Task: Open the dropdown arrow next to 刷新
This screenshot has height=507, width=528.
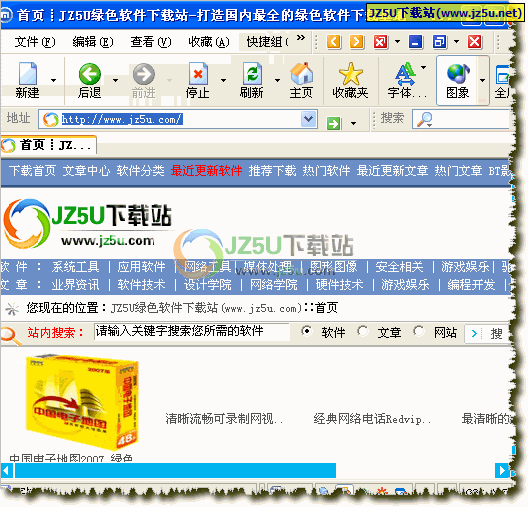Action: pyautogui.click(x=277, y=80)
